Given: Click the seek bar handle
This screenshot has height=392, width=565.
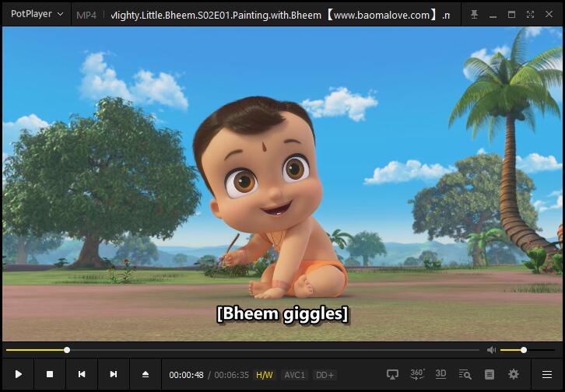Looking at the screenshot, I should pos(67,350).
